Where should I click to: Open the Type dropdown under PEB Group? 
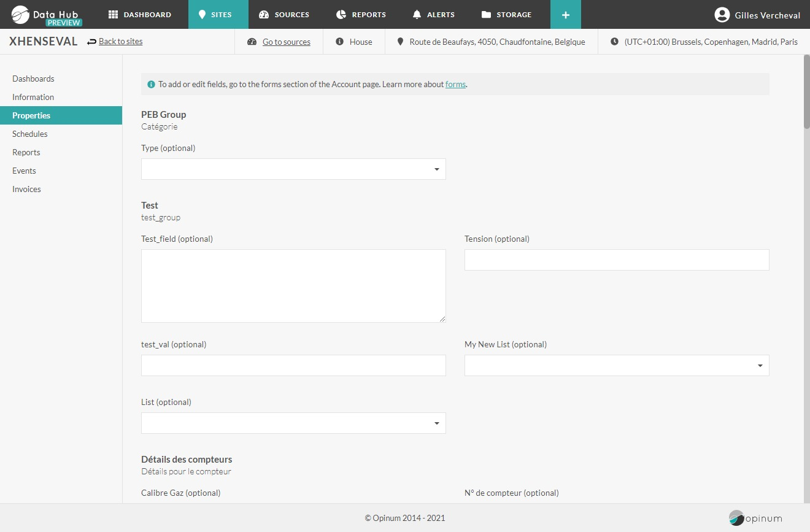click(x=293, y=169)
